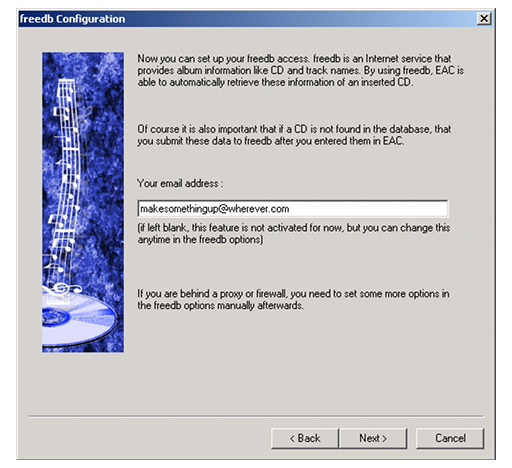Go back with the < Back button

pos(305,438)
